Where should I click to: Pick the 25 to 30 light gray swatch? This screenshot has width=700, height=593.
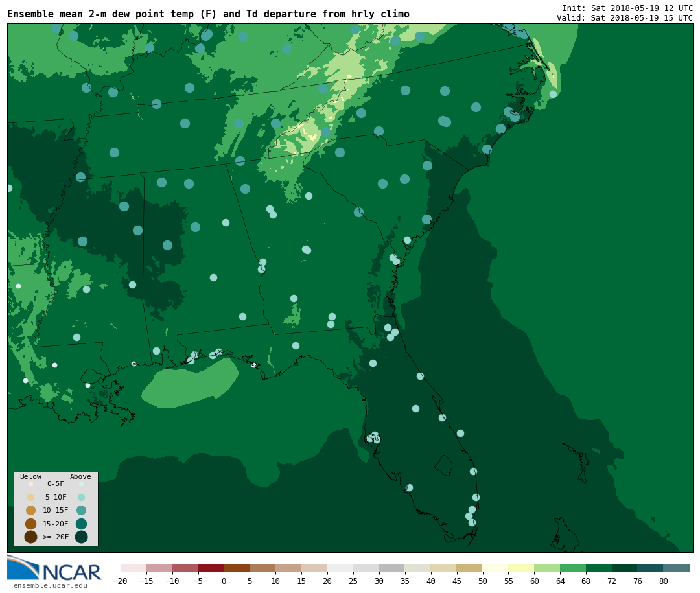click(x=366, y=568)
